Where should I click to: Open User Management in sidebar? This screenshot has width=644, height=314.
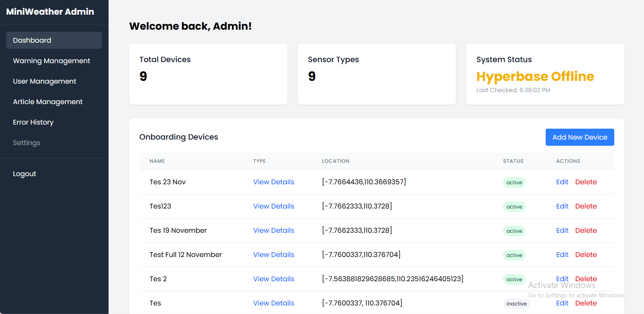pos(44,81)
